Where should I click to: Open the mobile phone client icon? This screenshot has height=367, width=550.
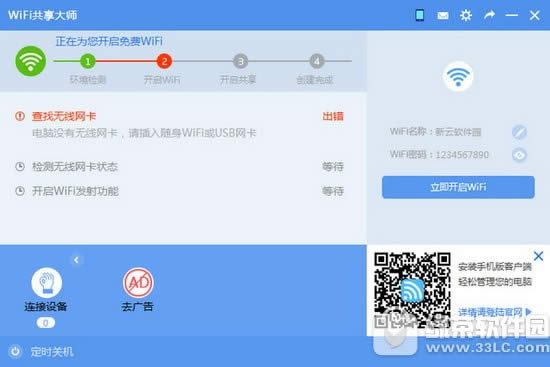point(420,15)
